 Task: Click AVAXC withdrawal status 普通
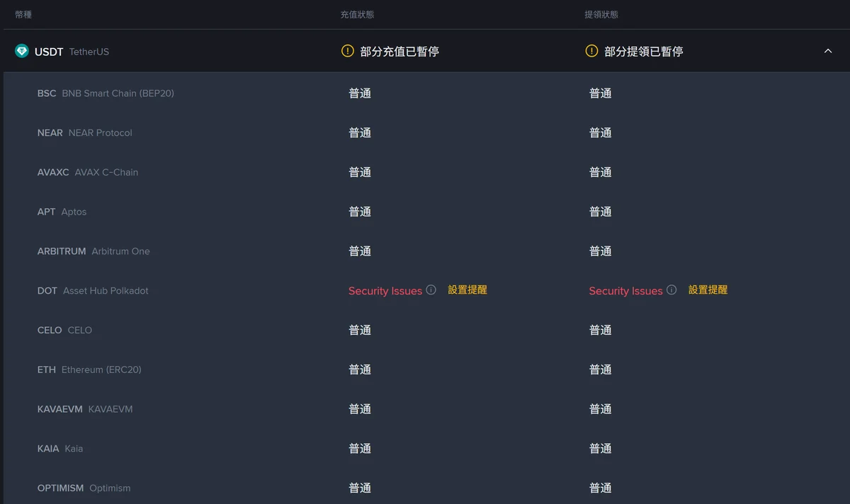point(601,172)
